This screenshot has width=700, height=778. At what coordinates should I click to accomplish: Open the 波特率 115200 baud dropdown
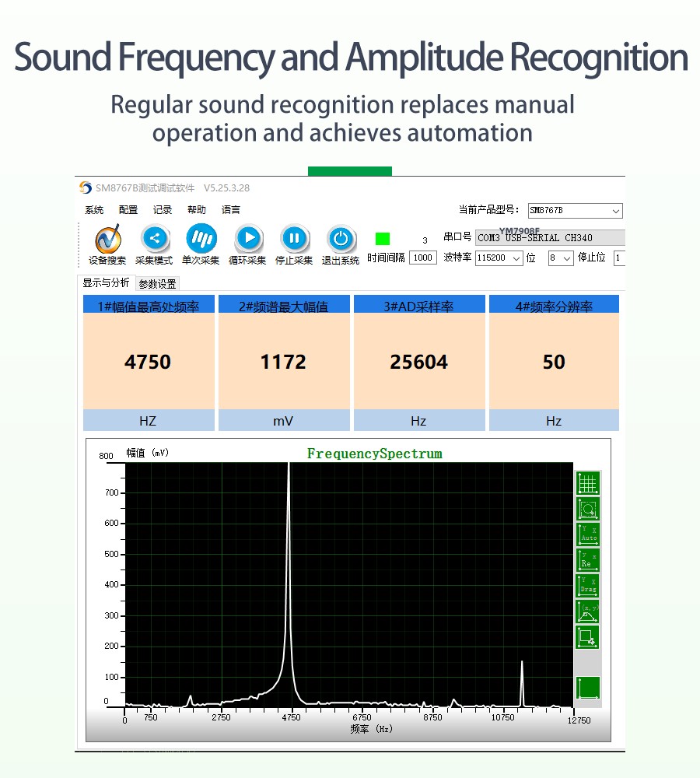coord(516,258)
